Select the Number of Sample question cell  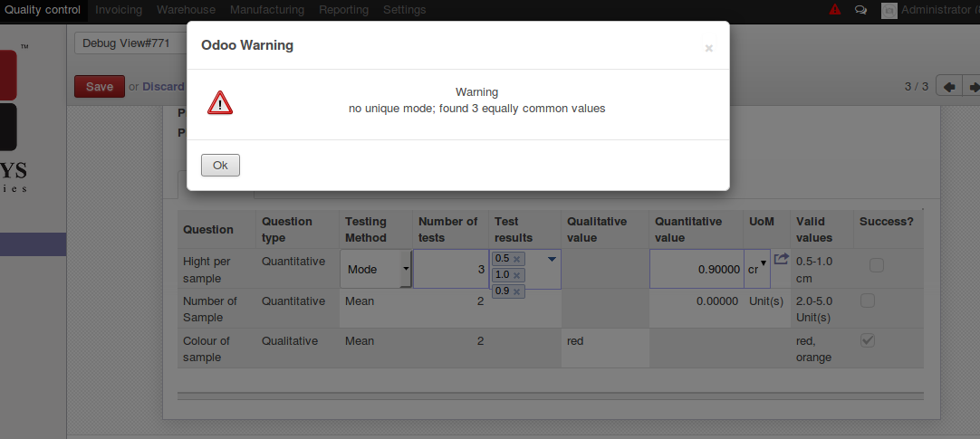(x=216, y=309)
